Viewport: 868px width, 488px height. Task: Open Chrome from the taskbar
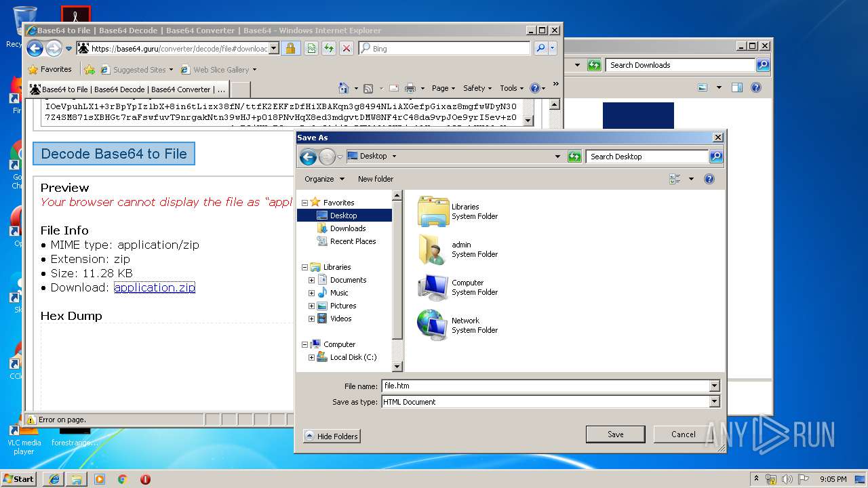(122, 479)
